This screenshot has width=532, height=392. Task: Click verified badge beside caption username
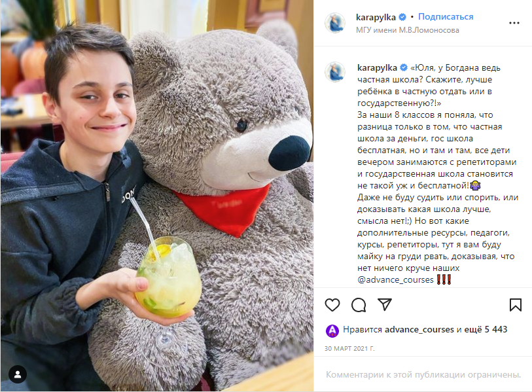point(403,67)
